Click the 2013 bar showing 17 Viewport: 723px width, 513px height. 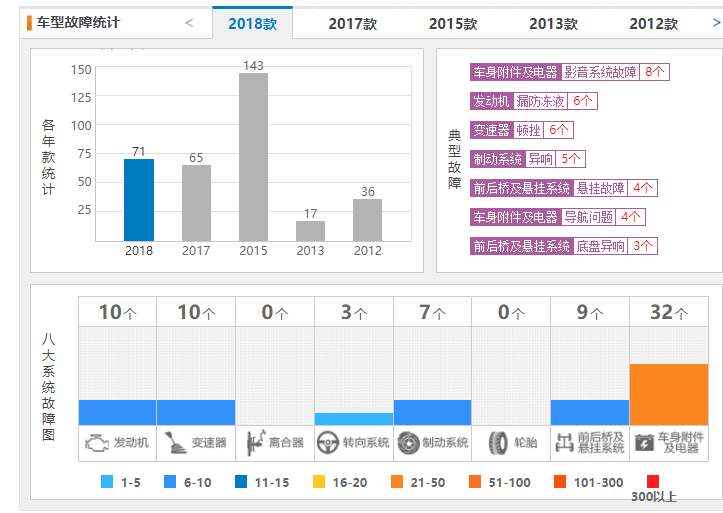coord(310,231)
